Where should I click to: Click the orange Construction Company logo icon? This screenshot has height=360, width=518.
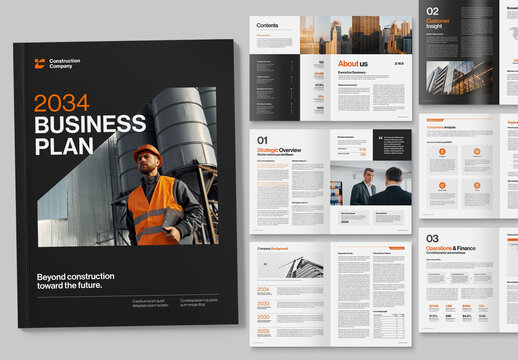(x=40, y=64)
